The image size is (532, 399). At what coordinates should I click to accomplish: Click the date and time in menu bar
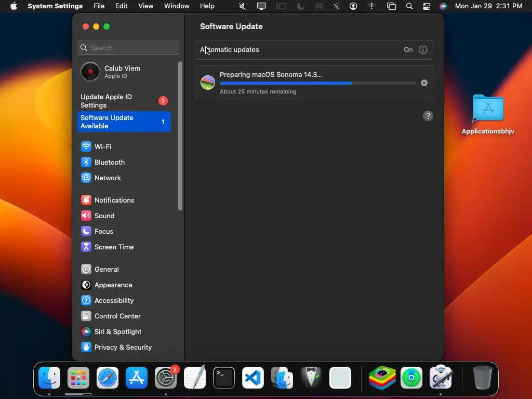(488, 6)
